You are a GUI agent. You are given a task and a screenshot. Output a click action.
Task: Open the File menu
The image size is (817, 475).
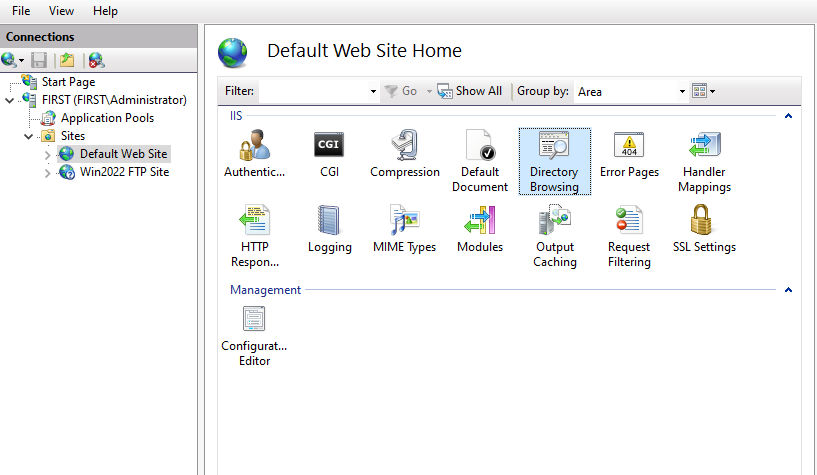pos(21,10)
